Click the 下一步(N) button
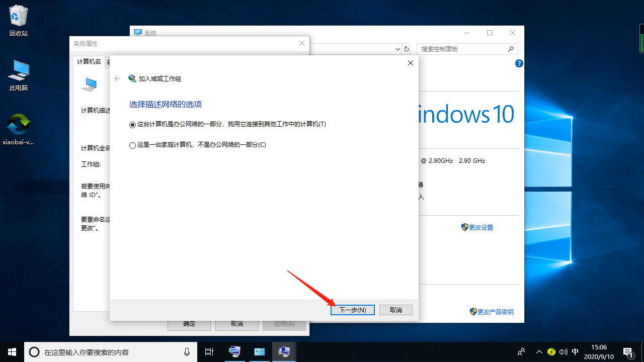644x362 pixels. coord(352,310)
